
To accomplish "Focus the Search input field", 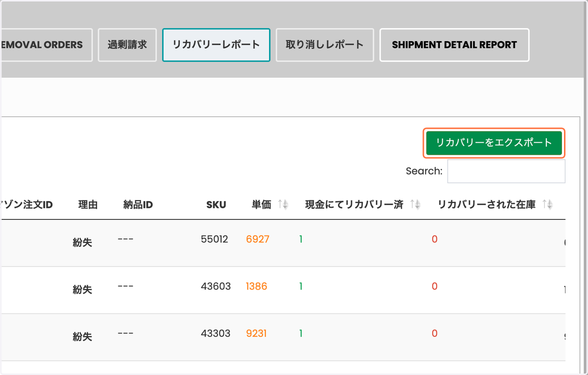I will pyautogui.click(x=506, y=171).
